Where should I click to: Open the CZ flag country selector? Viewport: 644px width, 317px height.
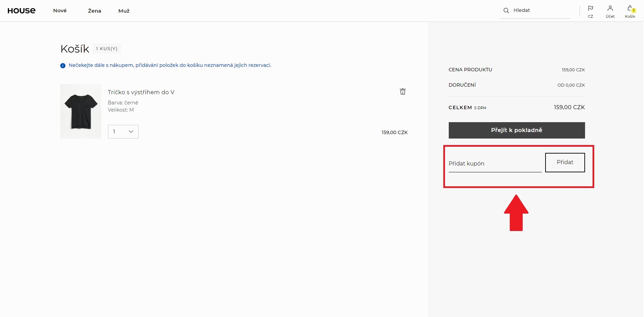pyautogui.click(x=591, y=11)
